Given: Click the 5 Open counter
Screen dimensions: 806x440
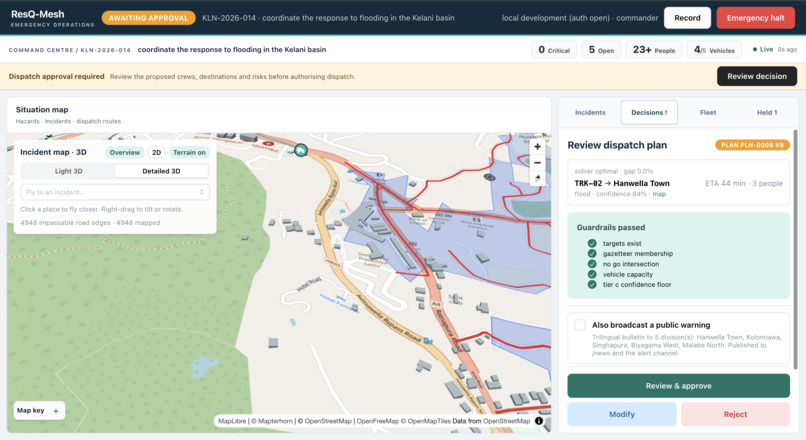Looking at the screenshot, I should [x=601, y=50].
